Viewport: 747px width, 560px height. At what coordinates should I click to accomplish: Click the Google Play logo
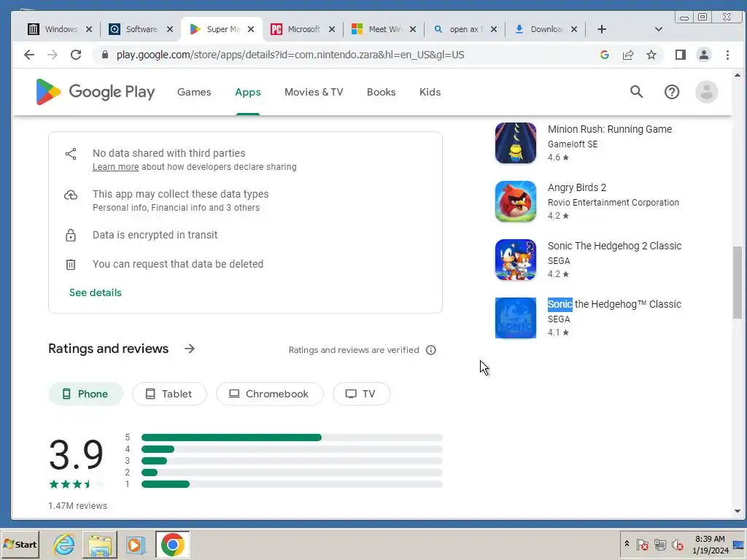[96, 92]
